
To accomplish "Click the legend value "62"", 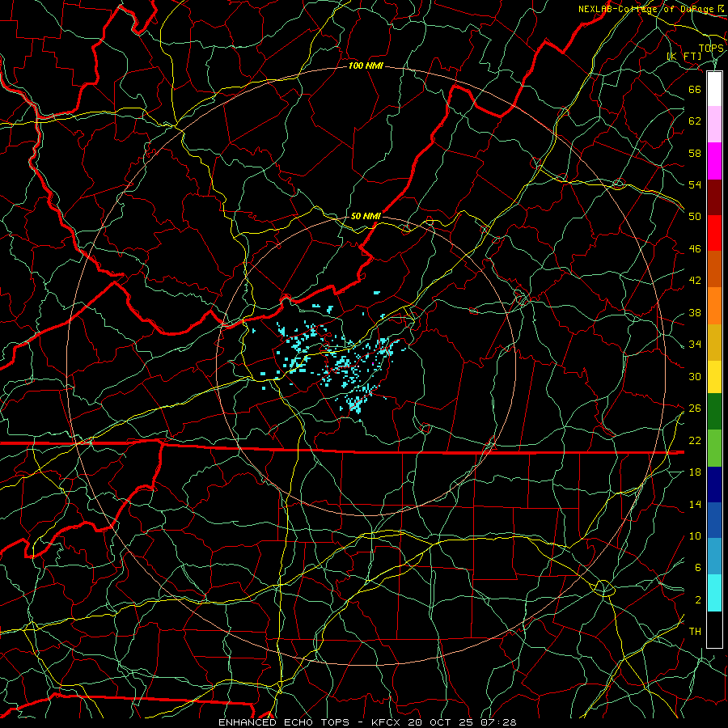I will 695,121.
